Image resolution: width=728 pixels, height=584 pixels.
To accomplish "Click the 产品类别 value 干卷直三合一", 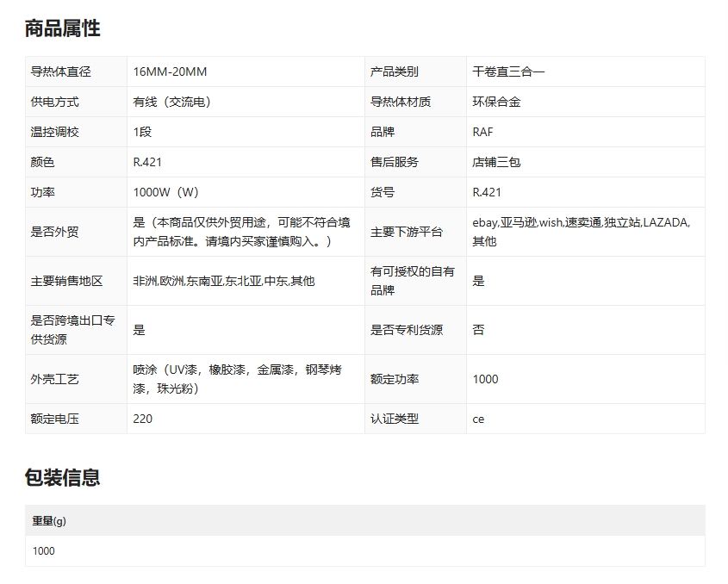I will coord(508,71).
